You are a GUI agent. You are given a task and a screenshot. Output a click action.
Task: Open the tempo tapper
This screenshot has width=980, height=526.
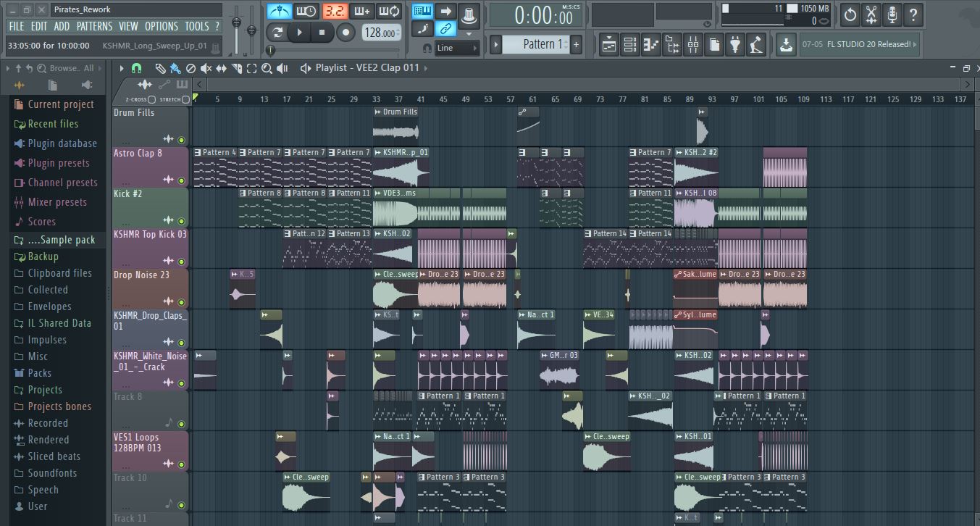click(757, 45)
